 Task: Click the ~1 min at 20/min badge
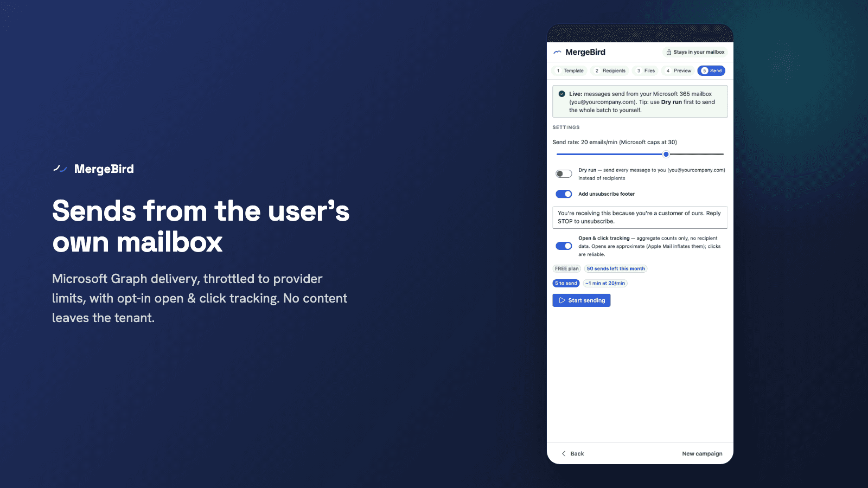(605, 283)
